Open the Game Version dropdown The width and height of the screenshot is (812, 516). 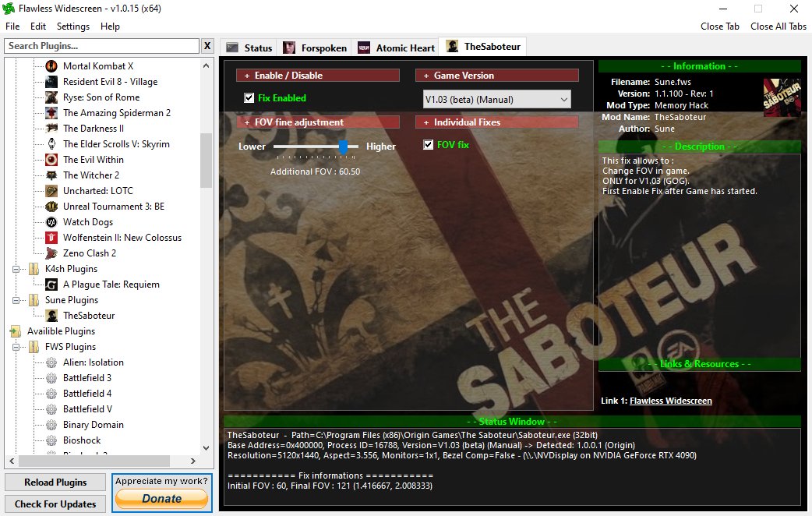pos(496,100)
